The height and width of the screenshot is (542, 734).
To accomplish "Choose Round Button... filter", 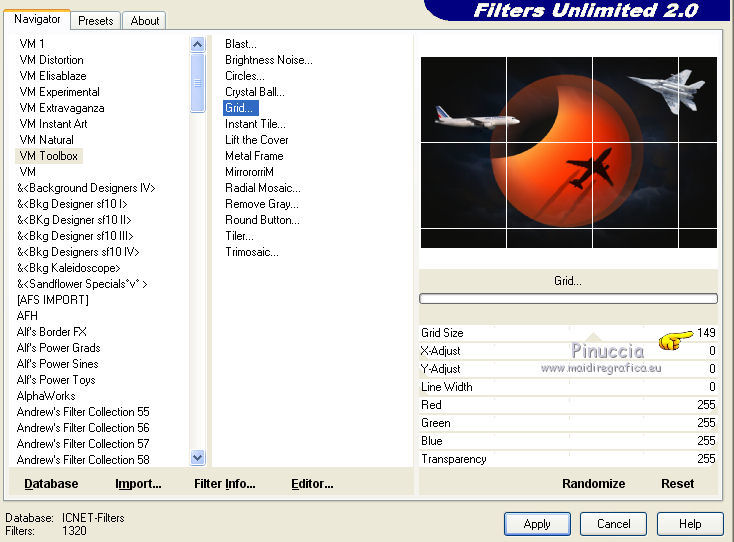I will pyautogui.click(x=262, y=220).
